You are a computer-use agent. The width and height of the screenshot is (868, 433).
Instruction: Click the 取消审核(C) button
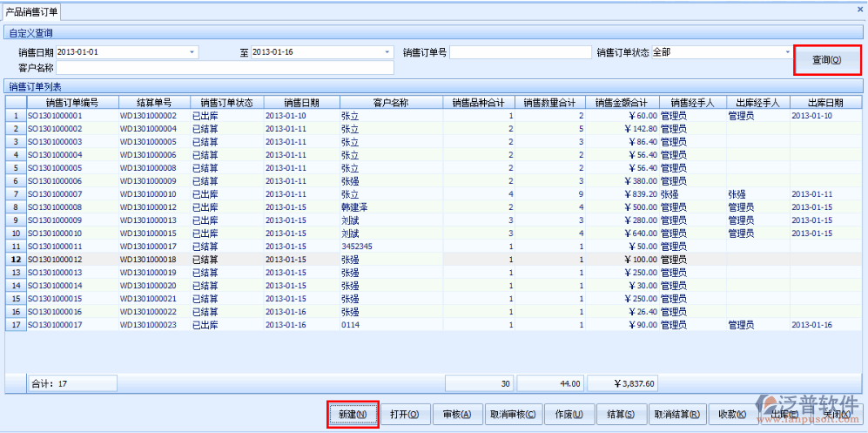coord(514,415)
